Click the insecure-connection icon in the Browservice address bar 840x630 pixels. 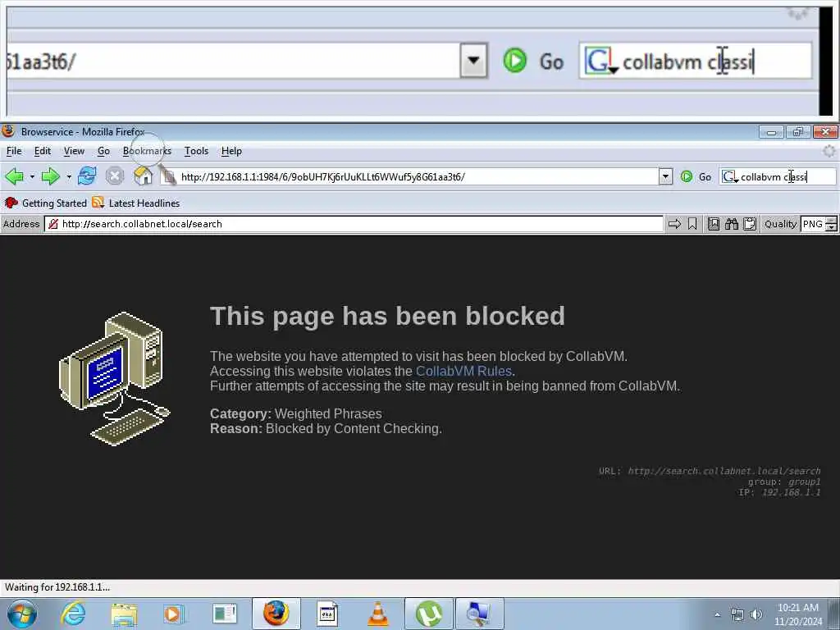(52, 224)
